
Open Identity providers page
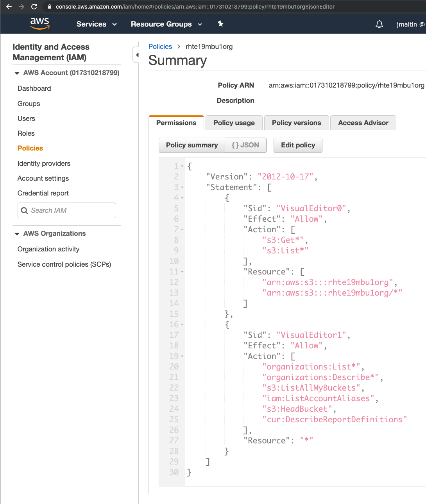44,163
